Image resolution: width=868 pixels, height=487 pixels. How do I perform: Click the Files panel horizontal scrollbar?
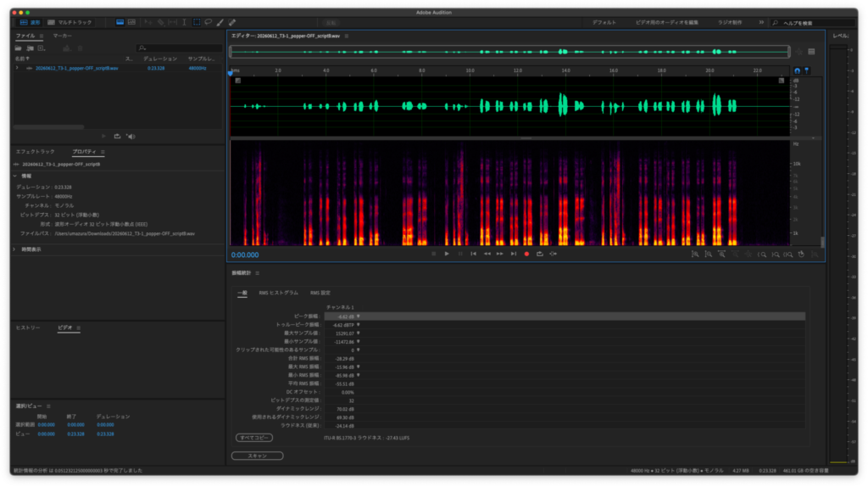tap(48, 127)
